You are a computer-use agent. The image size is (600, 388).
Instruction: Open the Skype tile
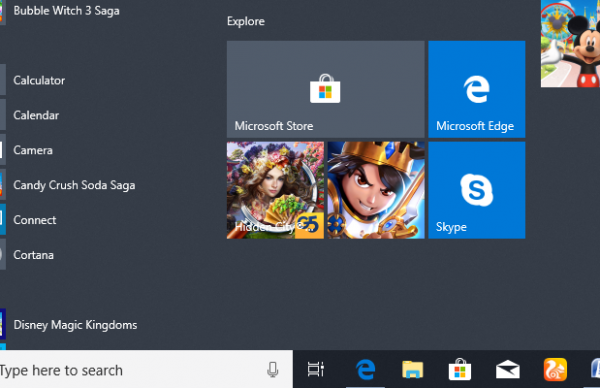pos(477,190)
